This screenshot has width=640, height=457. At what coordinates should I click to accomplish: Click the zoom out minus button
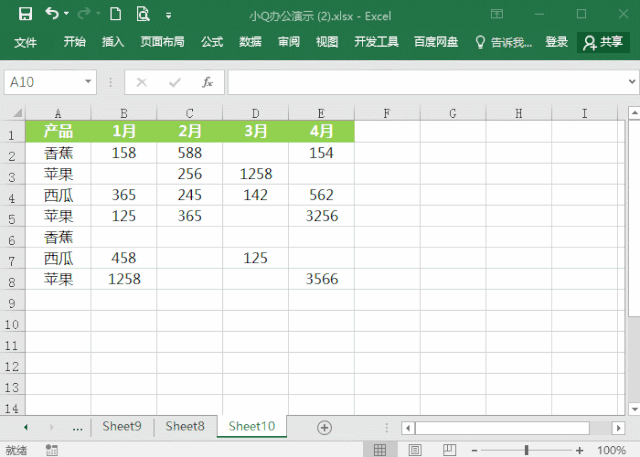point(474,450)
